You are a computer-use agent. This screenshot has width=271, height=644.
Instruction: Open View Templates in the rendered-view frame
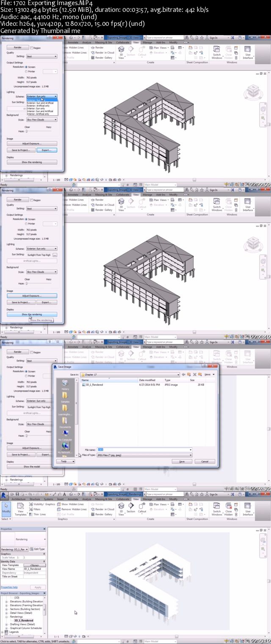(21, 509)
